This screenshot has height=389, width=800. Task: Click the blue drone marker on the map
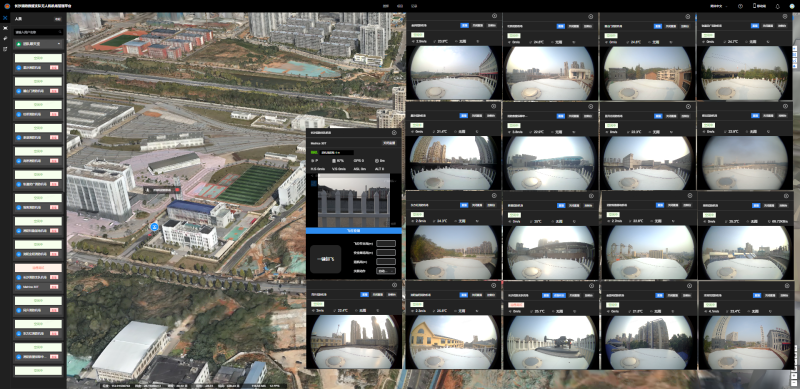154,226
